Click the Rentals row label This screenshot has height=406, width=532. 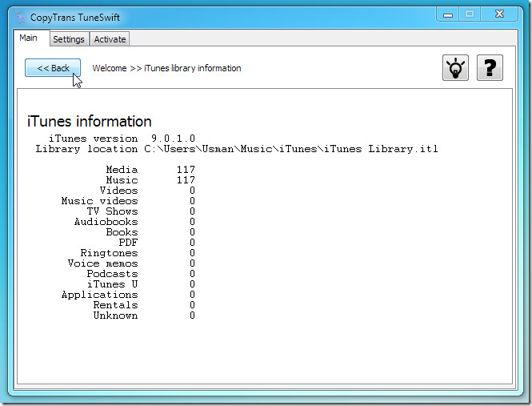point(115,305)
